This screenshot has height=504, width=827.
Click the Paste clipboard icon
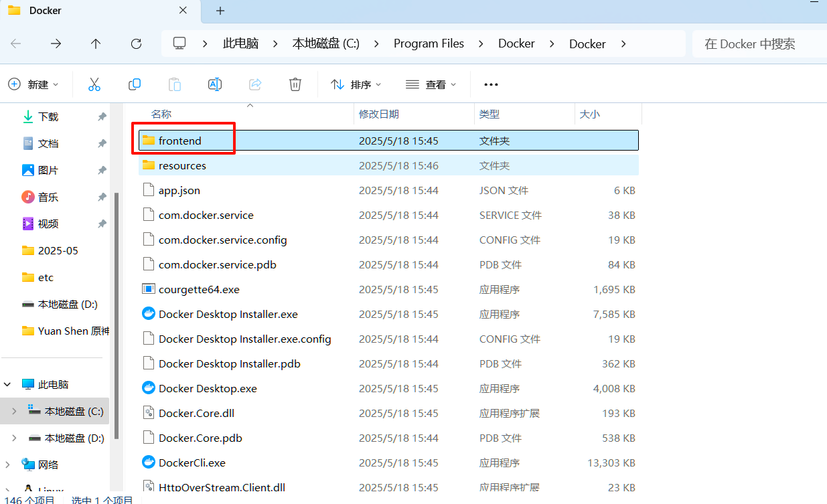(x=174, y=84)
